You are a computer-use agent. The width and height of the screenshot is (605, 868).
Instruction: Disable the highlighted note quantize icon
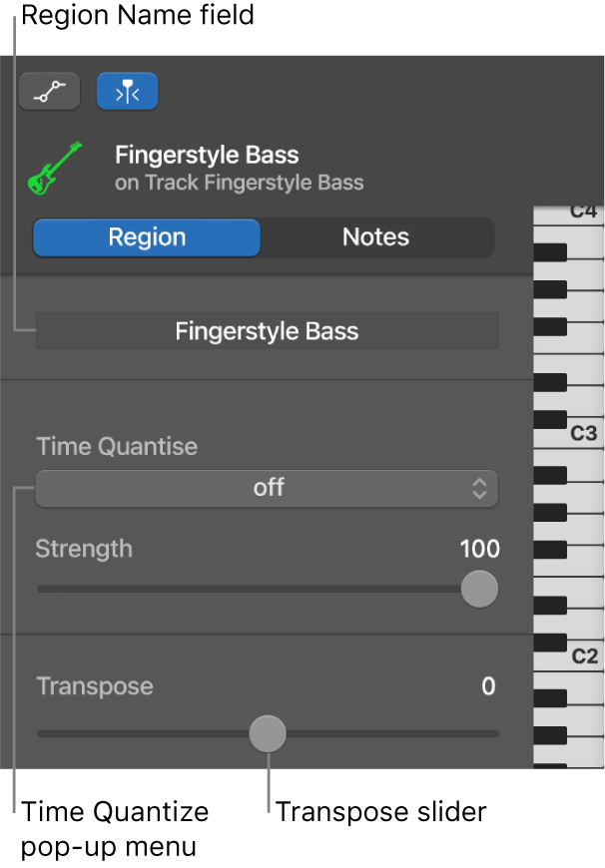click(127, 90)
